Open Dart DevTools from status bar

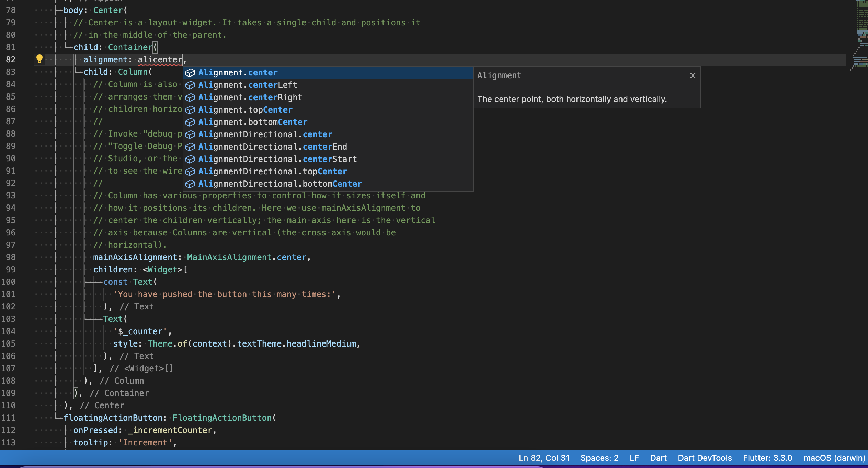point(705,458)
